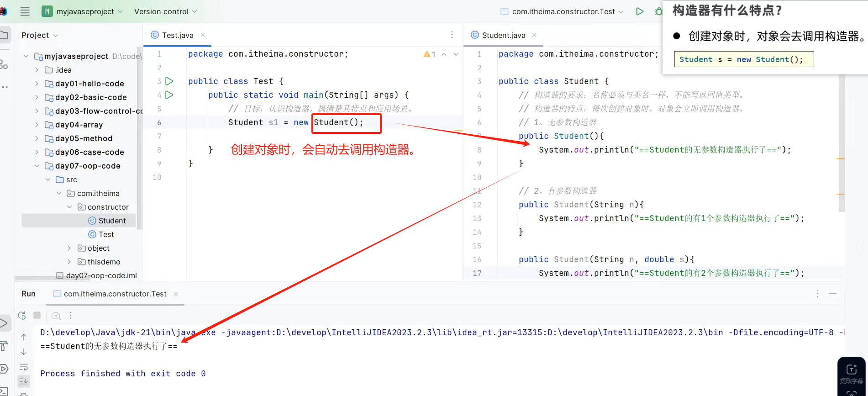
Task: Close the com.itheima.constructor.Test run tab
Action: point(176,294)
